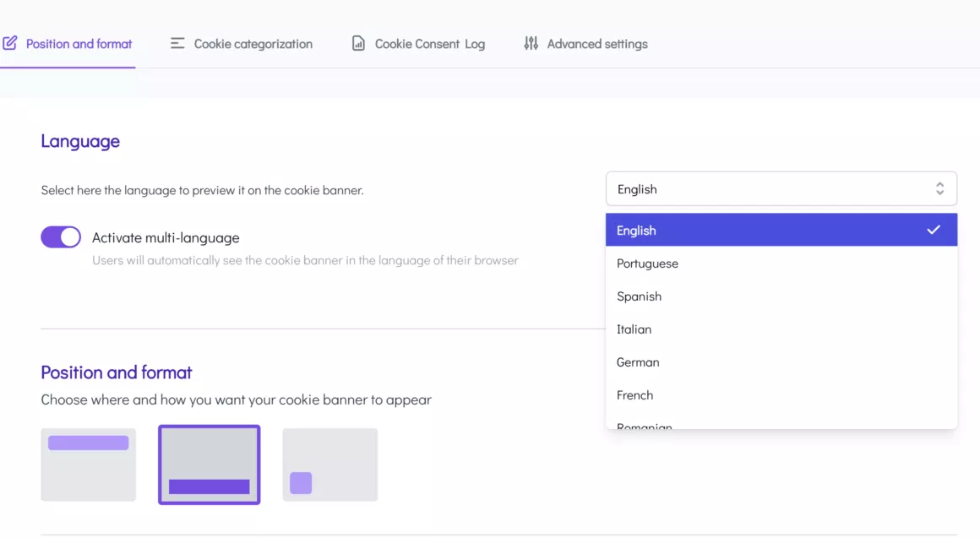Go to the Advanced settings tab
980x538 pixels.
coord(596,44)
